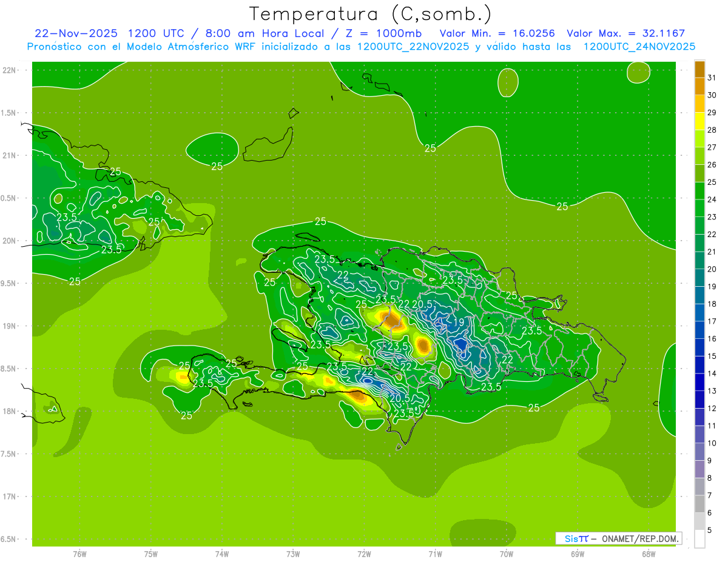This screenshot has width=728, height=562.
Task: Click the legend swatch between 15 and 16
Action: point(699,348)
